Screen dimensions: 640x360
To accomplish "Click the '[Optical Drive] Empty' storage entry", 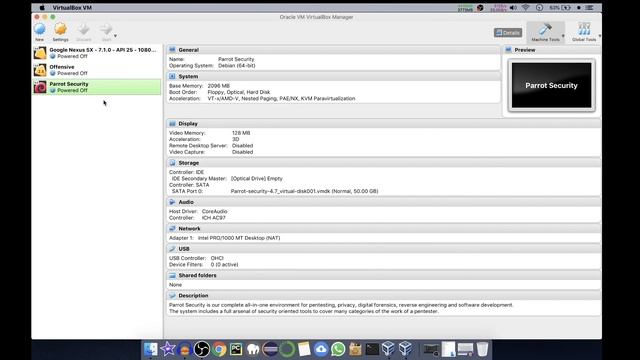I will click(256, 178).
